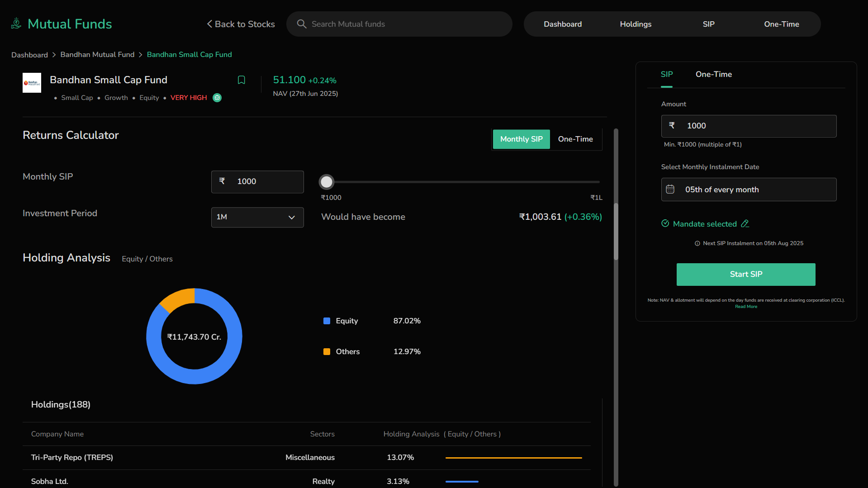Click the 13.07% holding bar for TREPS
This screenshot has width=868, height=488.
(513, 458)
